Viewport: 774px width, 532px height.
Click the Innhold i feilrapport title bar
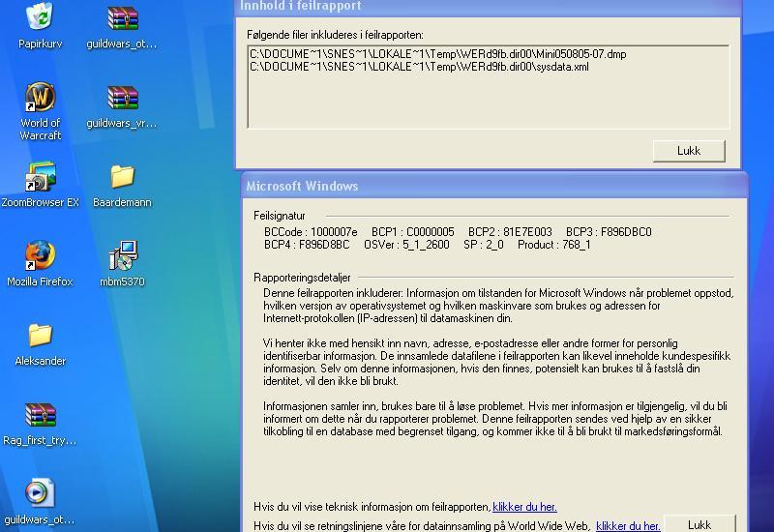coord(489,7)
